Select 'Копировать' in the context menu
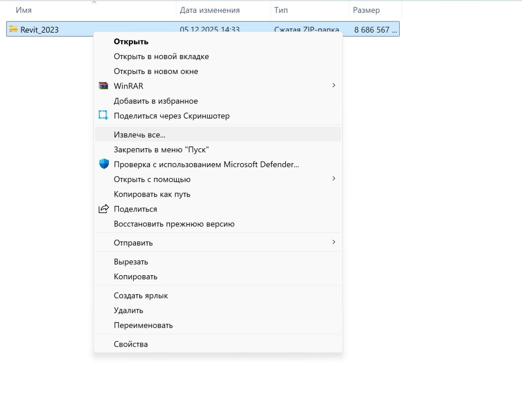Viewport: 522px width, 420px height. pyautogui.click(x=218, y=277)
